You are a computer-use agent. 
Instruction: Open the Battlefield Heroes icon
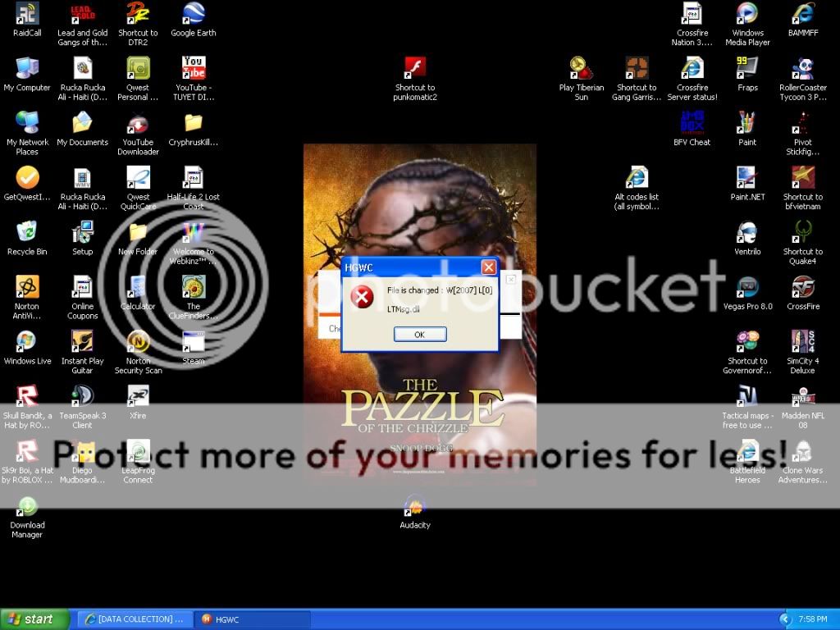tap(747, 452)
